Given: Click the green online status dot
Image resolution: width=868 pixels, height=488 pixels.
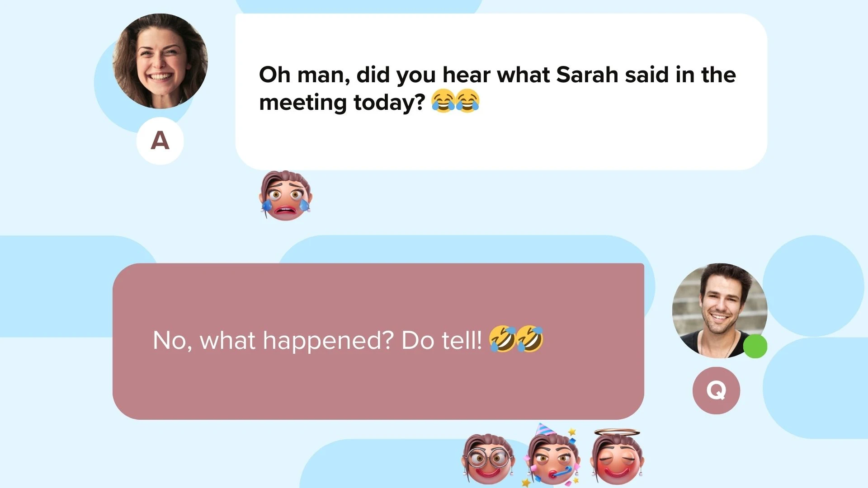Looking at the screenshot, I should pos(755,346).
